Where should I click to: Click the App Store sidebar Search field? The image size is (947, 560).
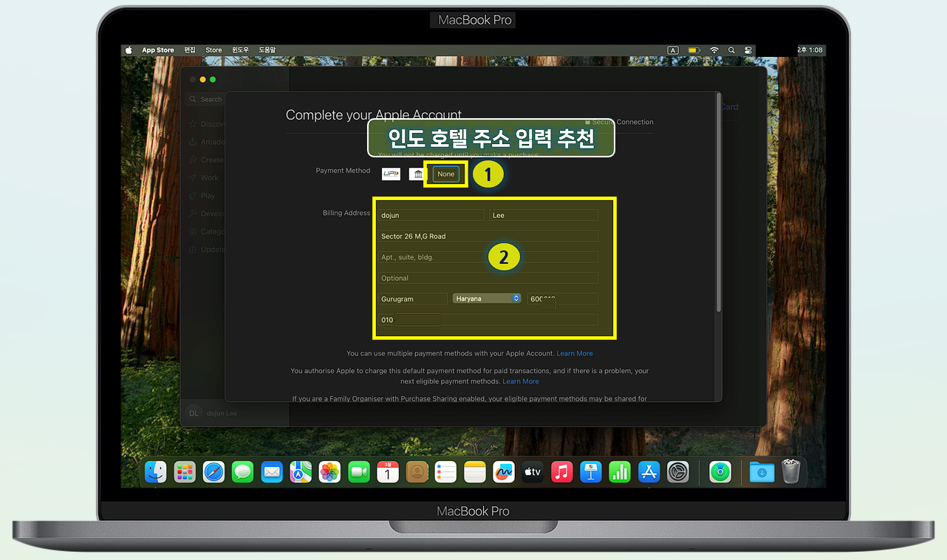(205, 99)
